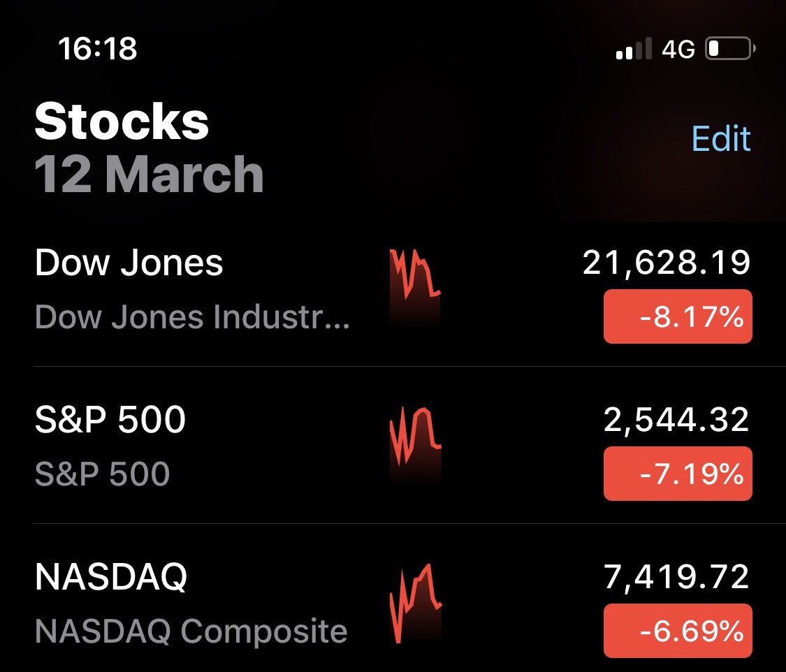Tap the Dow Jones sparkline chart
Viewport: 786px width, 672px height.
pyautogui.click(x=415, y=287)
